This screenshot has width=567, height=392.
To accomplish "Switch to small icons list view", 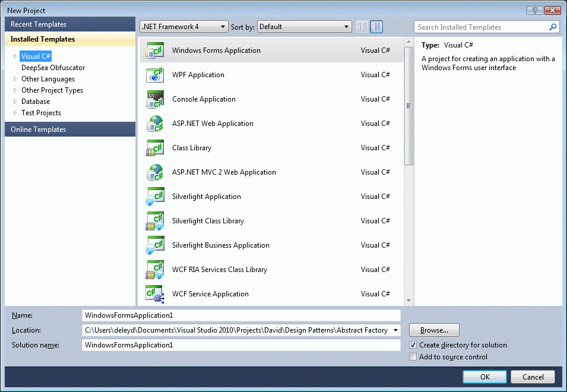I will point(362,26).
